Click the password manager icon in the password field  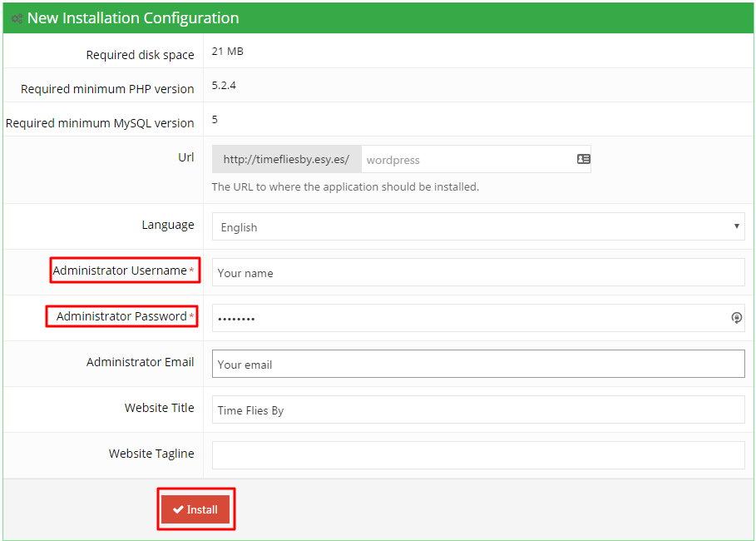736,317
